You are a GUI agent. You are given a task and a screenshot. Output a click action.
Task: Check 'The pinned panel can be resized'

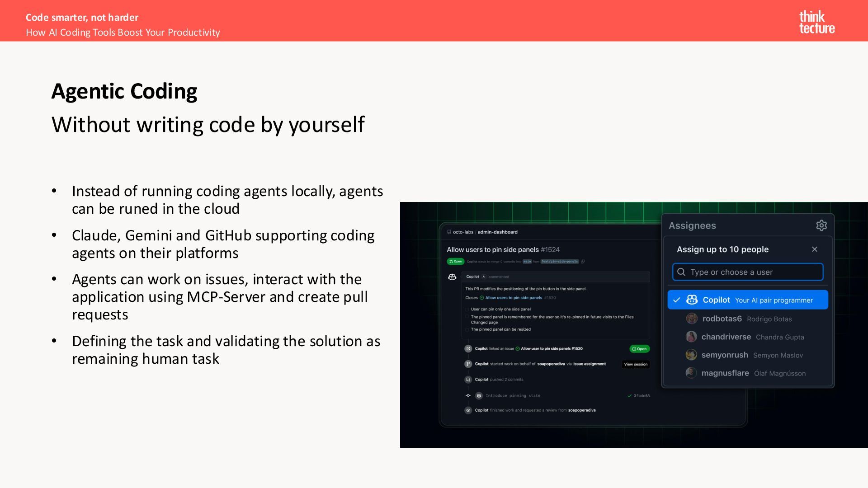pyautogui.click(x=467, y=329)
